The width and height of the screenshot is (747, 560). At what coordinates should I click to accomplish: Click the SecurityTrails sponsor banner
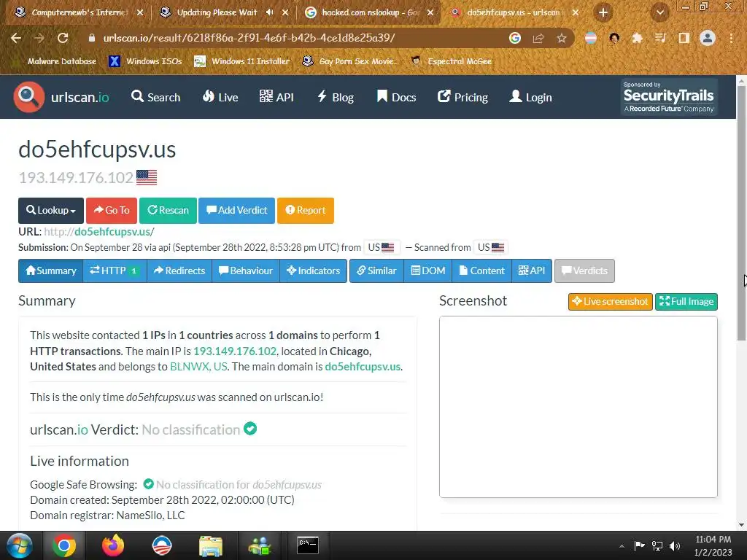tap(669, 97)
